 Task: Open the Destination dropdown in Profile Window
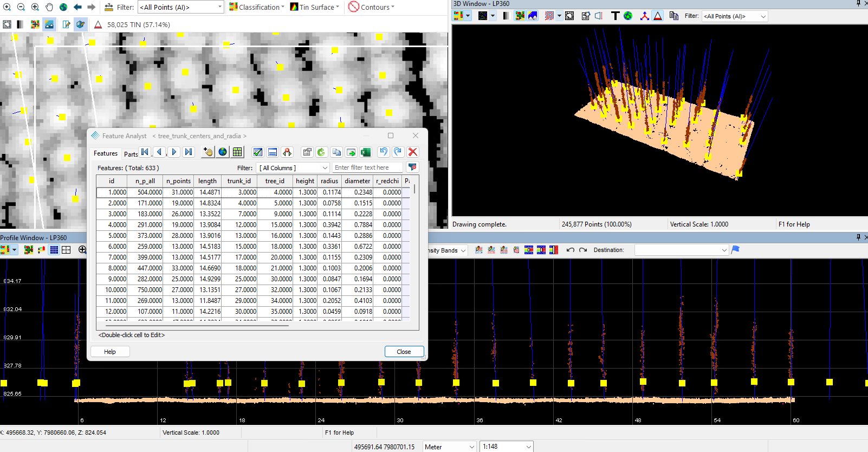(682, 250)
